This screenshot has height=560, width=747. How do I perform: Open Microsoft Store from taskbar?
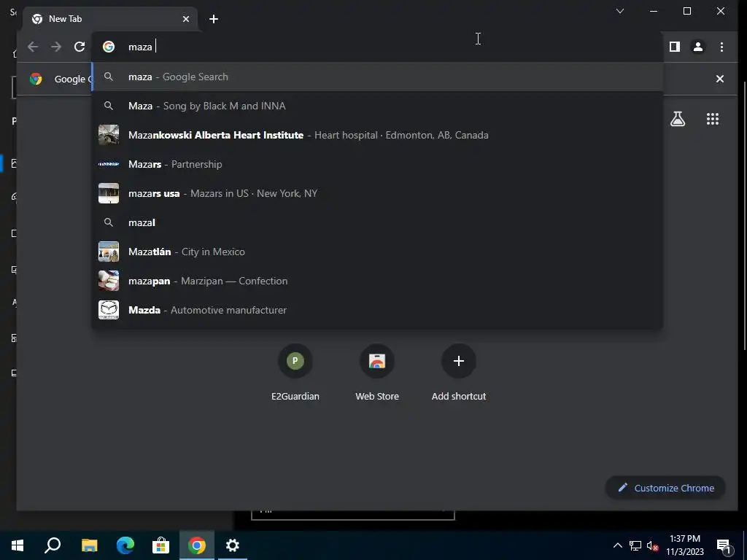click(161, 545)
